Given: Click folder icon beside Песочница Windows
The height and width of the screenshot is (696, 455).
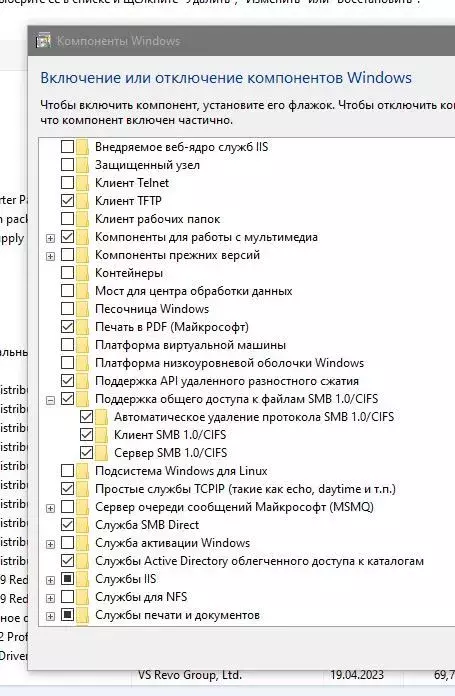Looking at the screenshot, I should point(83,309).
